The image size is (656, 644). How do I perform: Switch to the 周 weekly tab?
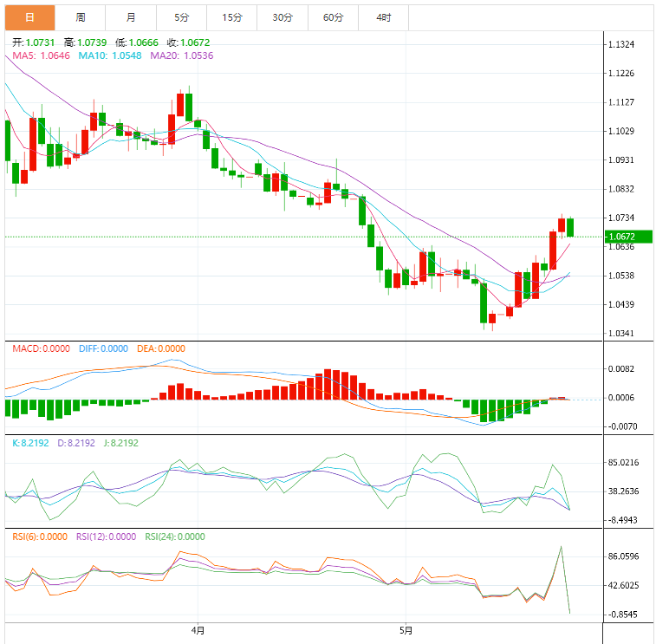click(81, 17)
